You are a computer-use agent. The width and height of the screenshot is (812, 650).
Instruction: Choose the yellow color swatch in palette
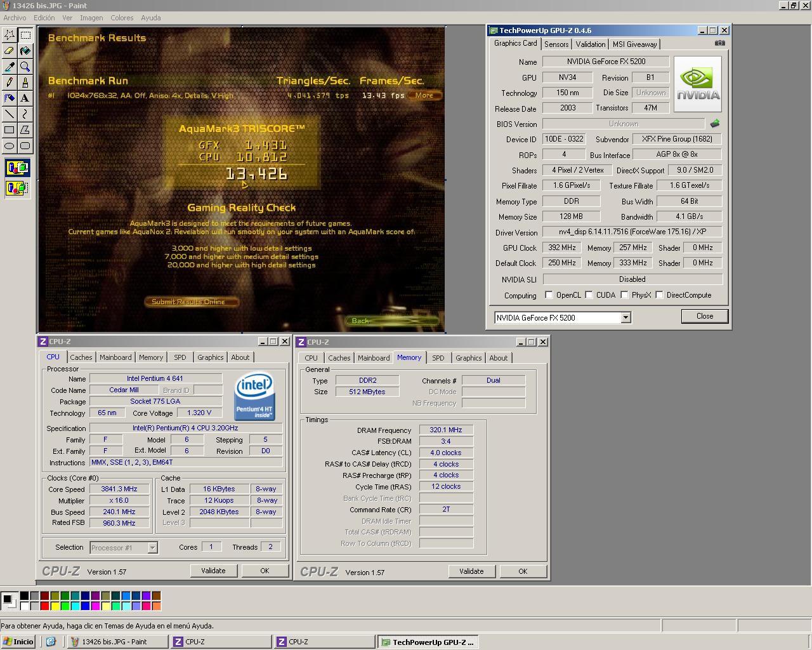click(55, 606)
